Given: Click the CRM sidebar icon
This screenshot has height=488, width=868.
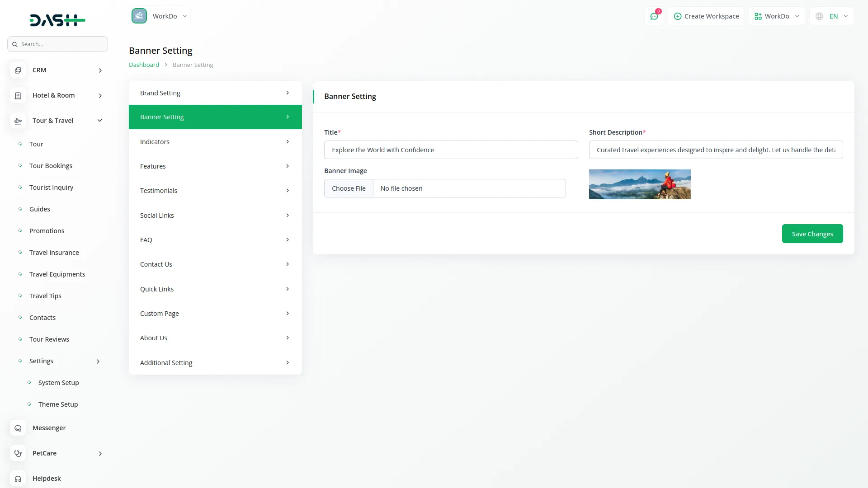Looking at the screenshot, I should pyautogui.click(x=18, y=70).
